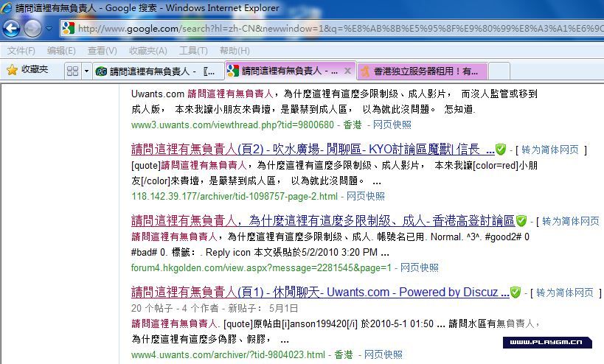
Task: Open the 编辑(E) menu
Action: 61,50
